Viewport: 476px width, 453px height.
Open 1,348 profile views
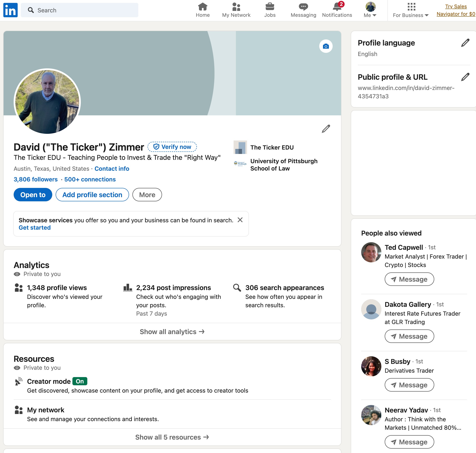click(x=57, y=288)
